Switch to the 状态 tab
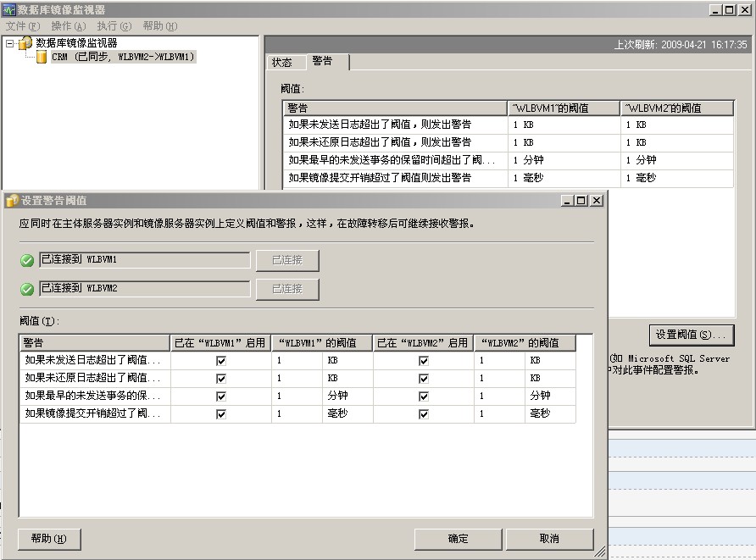This screenshot has height=560, width=756. pos(282,62)
